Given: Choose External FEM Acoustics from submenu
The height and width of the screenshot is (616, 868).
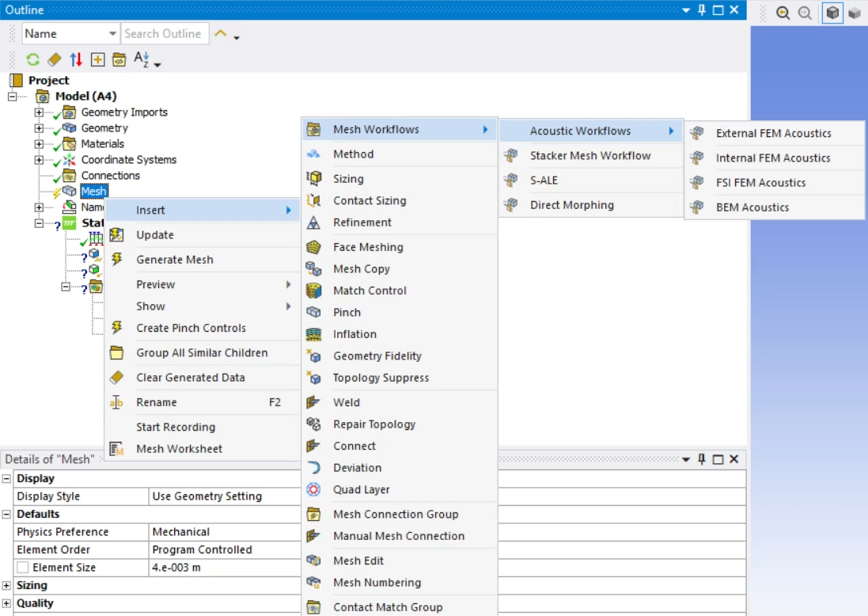Looking at the screenshot, I should (773, 133).
